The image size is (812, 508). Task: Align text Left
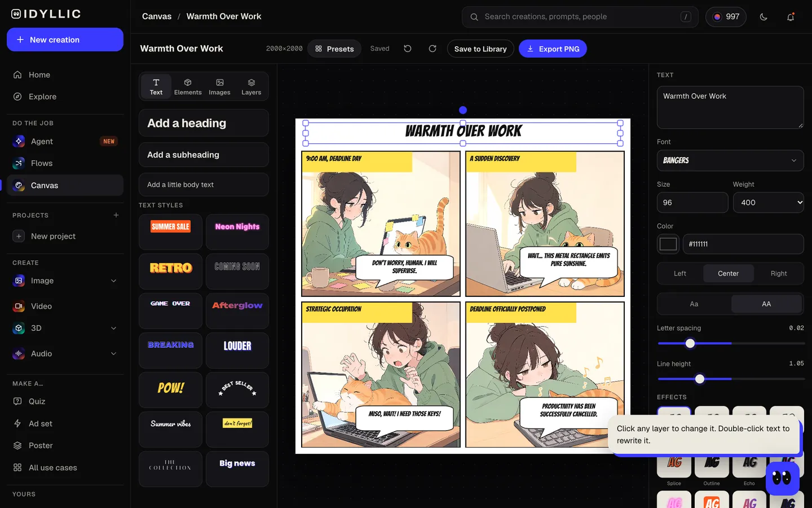(680, 273)
